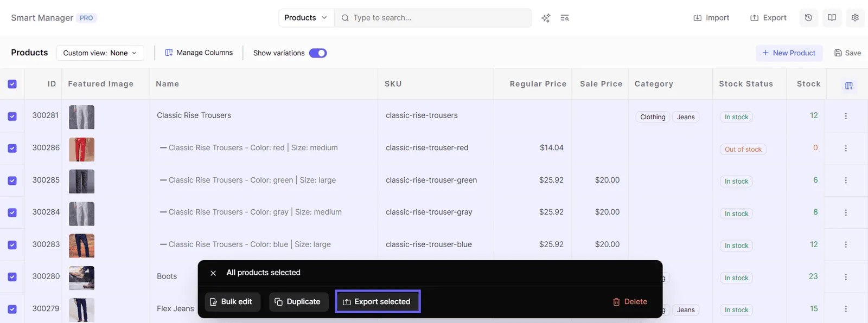Click Jeans tag in Classic Rise Trousers row
This screenshot has width=868, height=323.
686,117
